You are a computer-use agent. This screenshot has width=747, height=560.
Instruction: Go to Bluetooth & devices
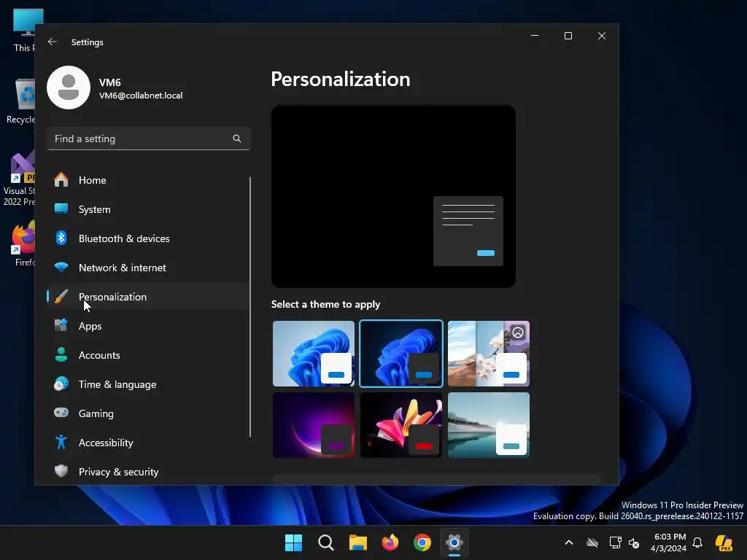pyautogui.click(x=147, y=238)
